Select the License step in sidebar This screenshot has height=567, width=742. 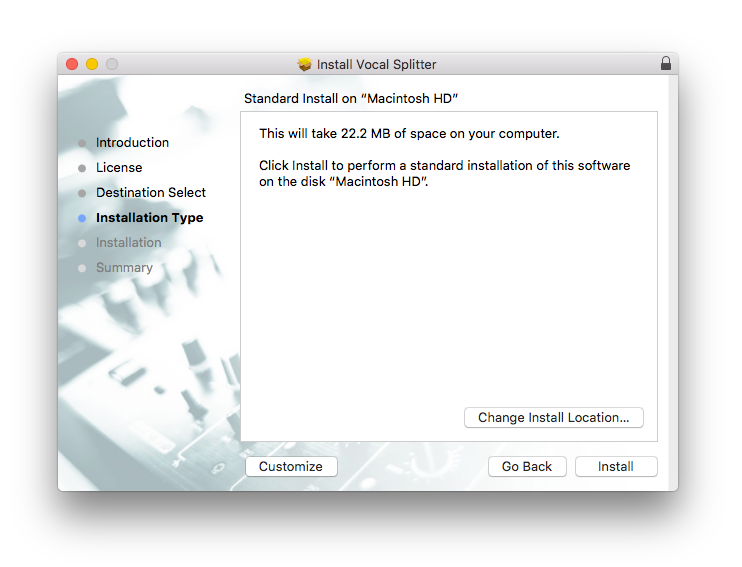tap(119, 168)
